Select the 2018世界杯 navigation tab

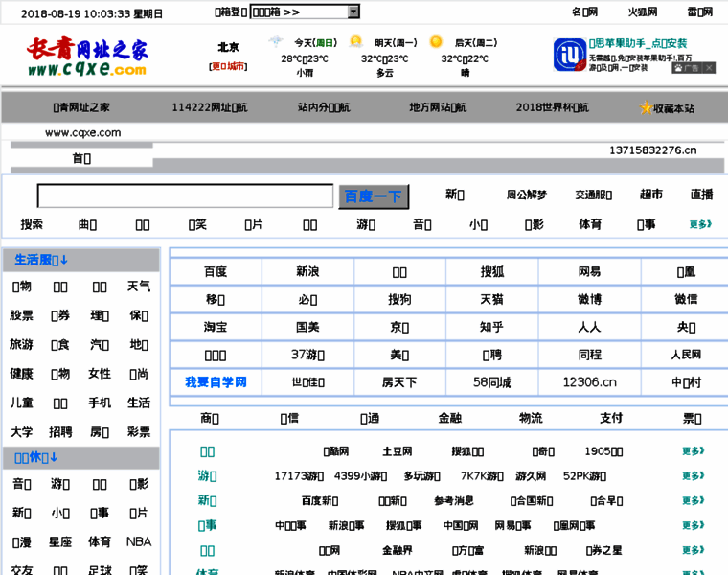(552, 108)
